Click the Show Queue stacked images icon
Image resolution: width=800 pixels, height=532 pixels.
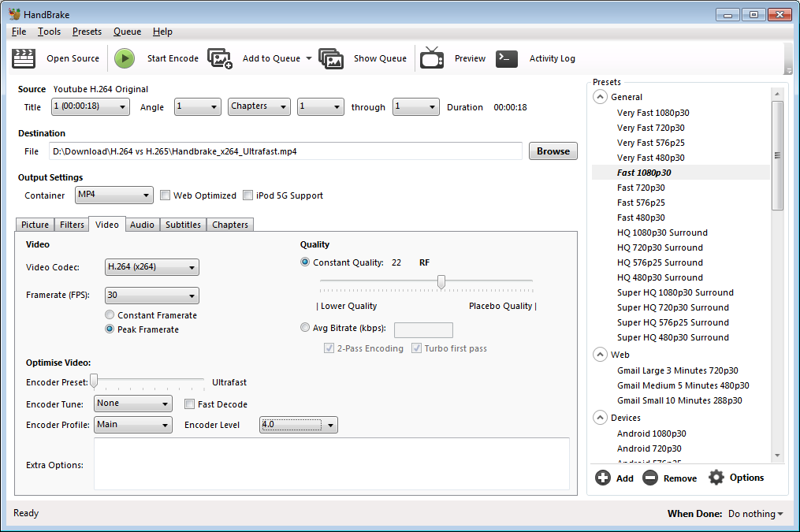(331, 58)
